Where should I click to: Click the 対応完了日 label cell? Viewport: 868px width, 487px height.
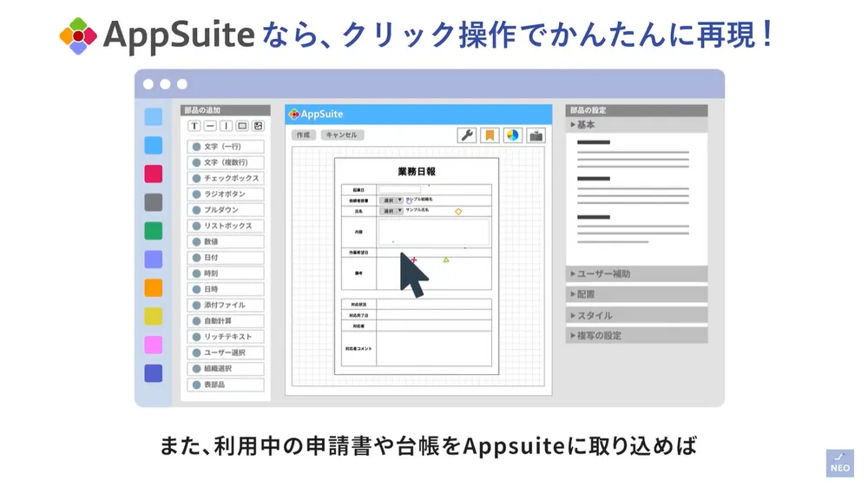[x=358, y=315]
